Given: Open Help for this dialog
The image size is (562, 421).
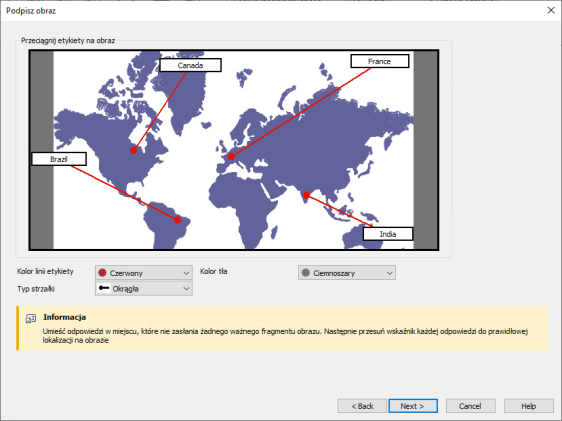Looking at the screenshot, I should click(x=529, y=406).
